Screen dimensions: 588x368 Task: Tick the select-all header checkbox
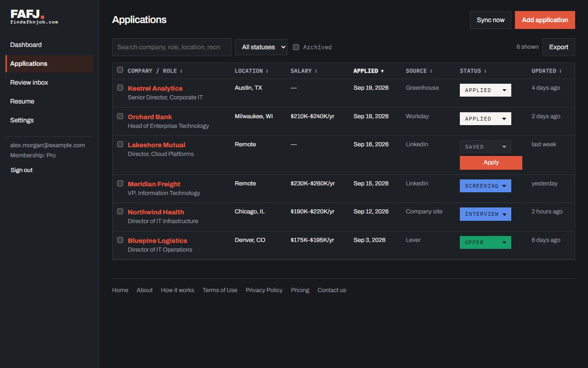coord(120,70)
